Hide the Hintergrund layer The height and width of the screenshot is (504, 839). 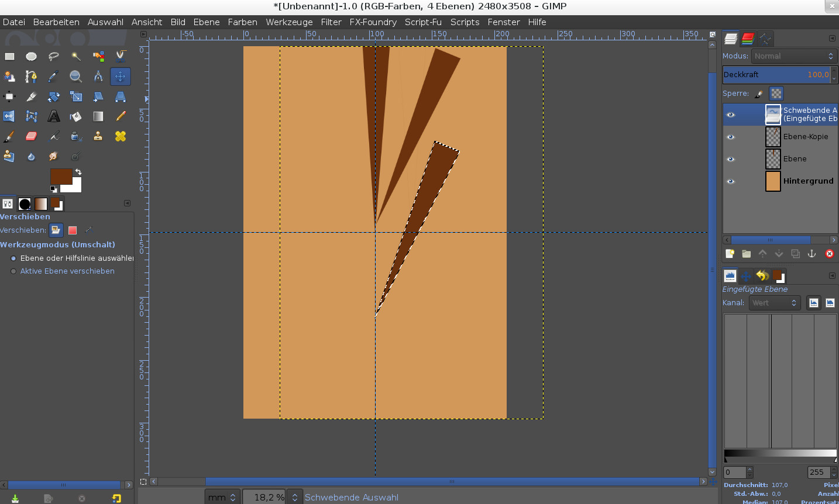(x=730, y=181)
